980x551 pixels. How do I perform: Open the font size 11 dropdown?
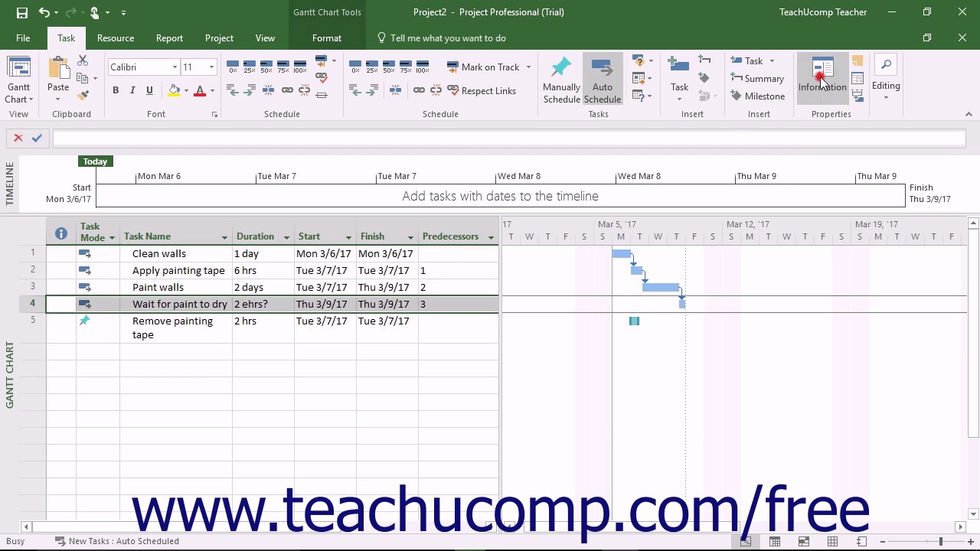pos(211,67)
